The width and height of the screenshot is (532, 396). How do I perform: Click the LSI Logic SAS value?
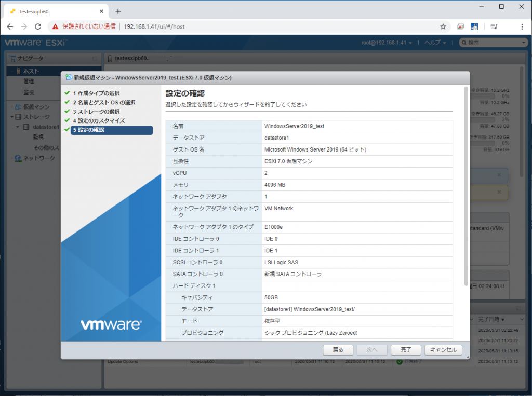coord(281,262)
